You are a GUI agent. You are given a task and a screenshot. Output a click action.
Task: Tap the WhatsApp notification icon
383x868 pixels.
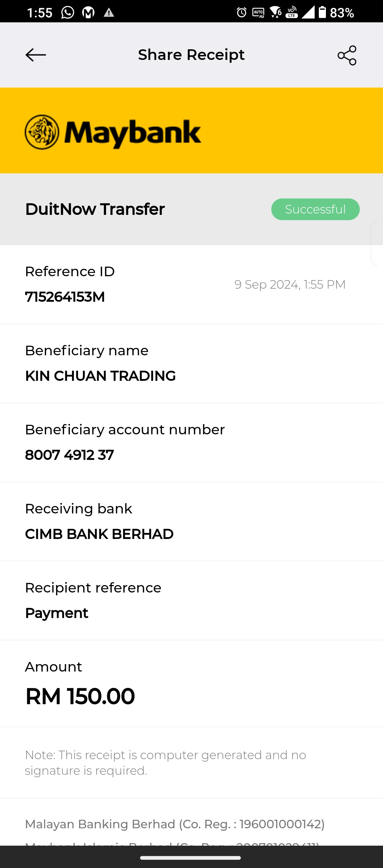[x=68, y=13]
